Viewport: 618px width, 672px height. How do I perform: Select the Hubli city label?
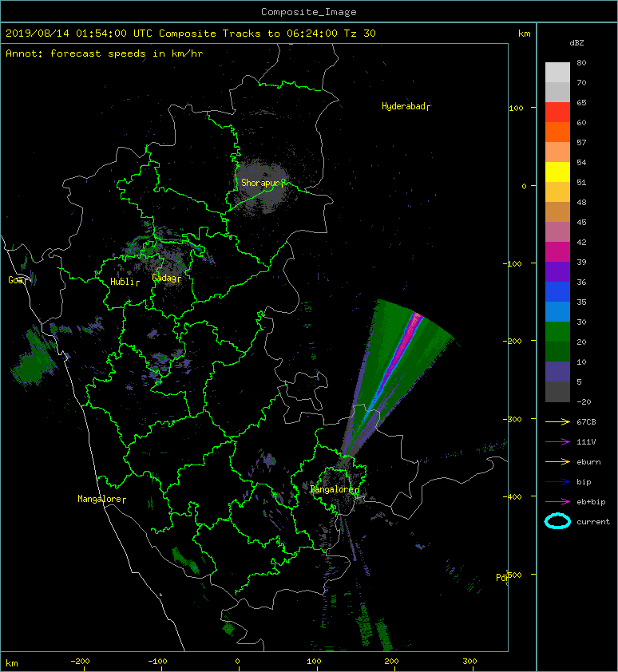coord(125,282)
